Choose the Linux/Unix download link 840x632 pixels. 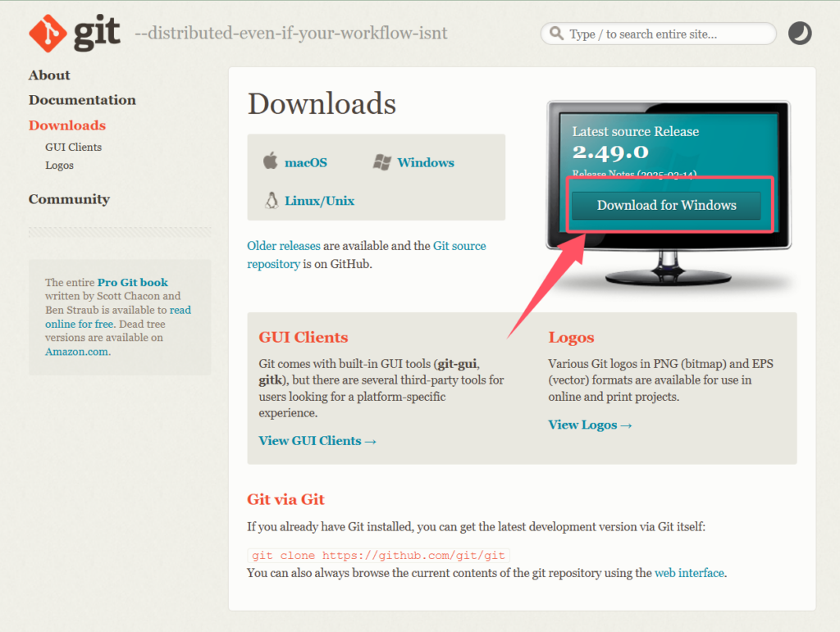tap(319, 201)
